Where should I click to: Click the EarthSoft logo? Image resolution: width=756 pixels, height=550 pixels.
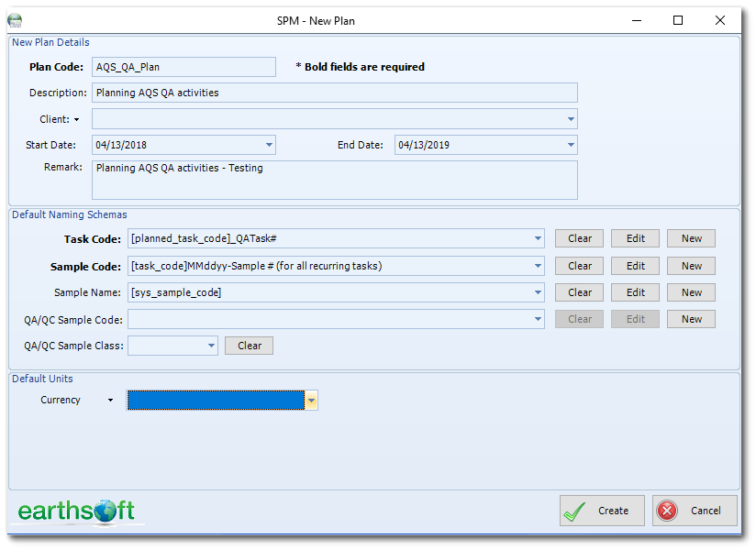tap(76, 511)
